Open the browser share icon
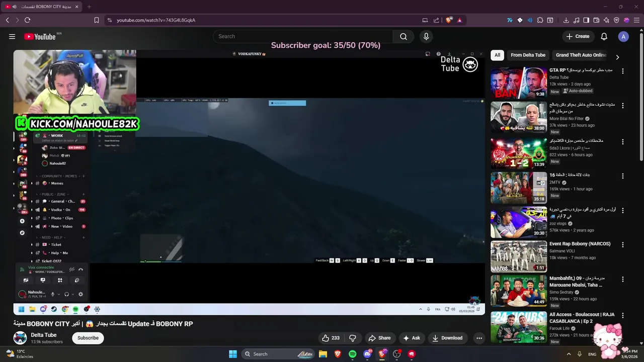Image resolution: width=644 pixels, height=362 pixels. [436, 20]
